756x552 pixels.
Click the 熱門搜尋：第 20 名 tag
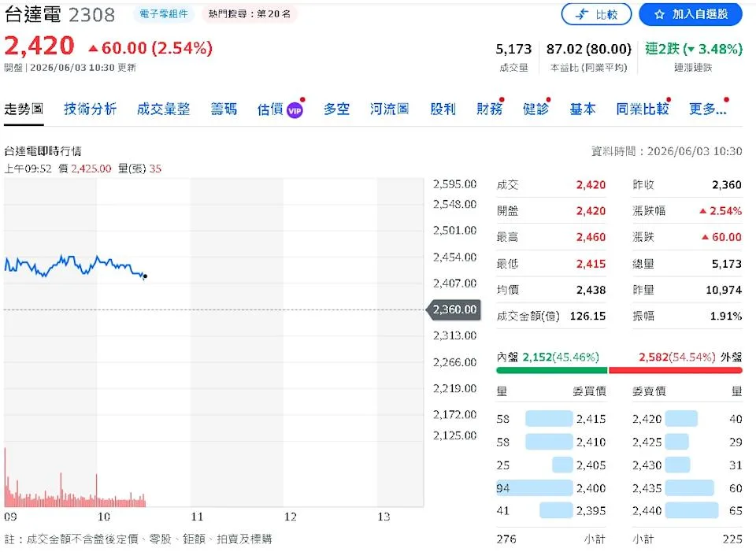point(250,14)
